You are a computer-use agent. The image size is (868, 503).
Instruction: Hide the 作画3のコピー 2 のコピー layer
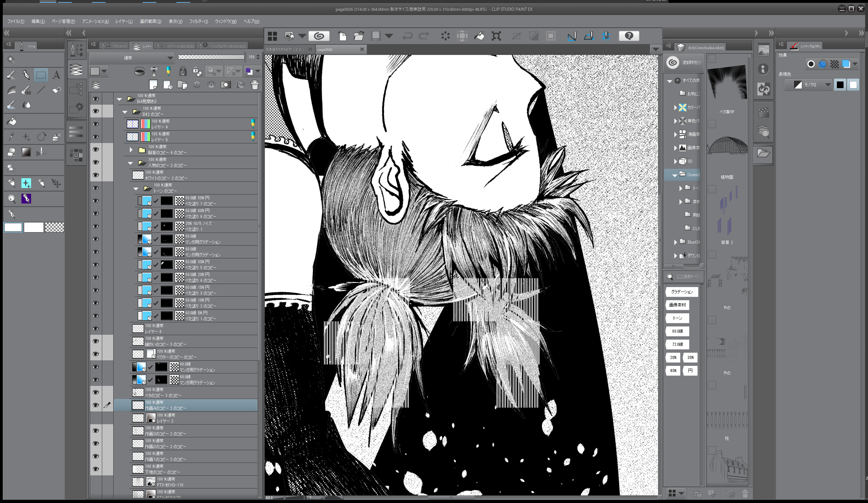(x=96, y=431)
